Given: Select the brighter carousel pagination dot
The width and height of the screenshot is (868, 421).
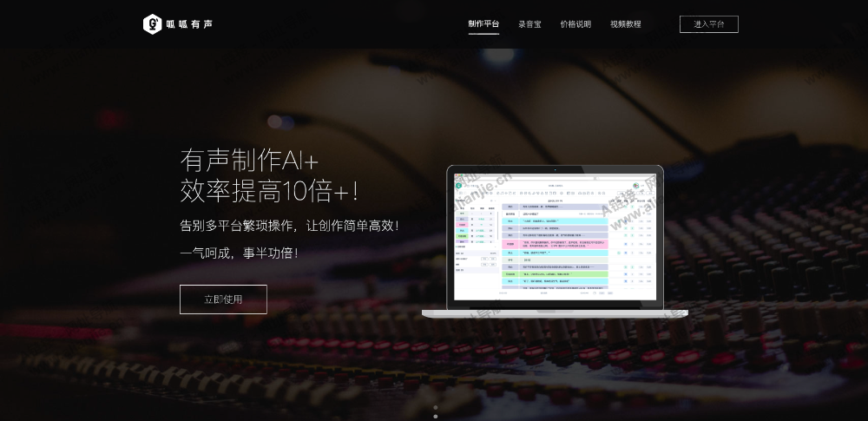Looking at the screenshot, I should point(435,416).
